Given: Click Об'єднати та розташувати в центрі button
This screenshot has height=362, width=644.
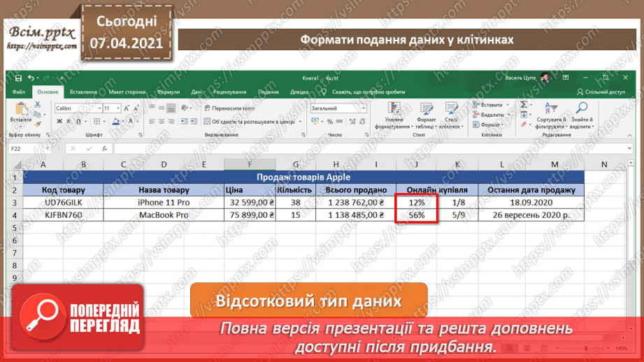Looking at the screenshot, I should [253, 122].
